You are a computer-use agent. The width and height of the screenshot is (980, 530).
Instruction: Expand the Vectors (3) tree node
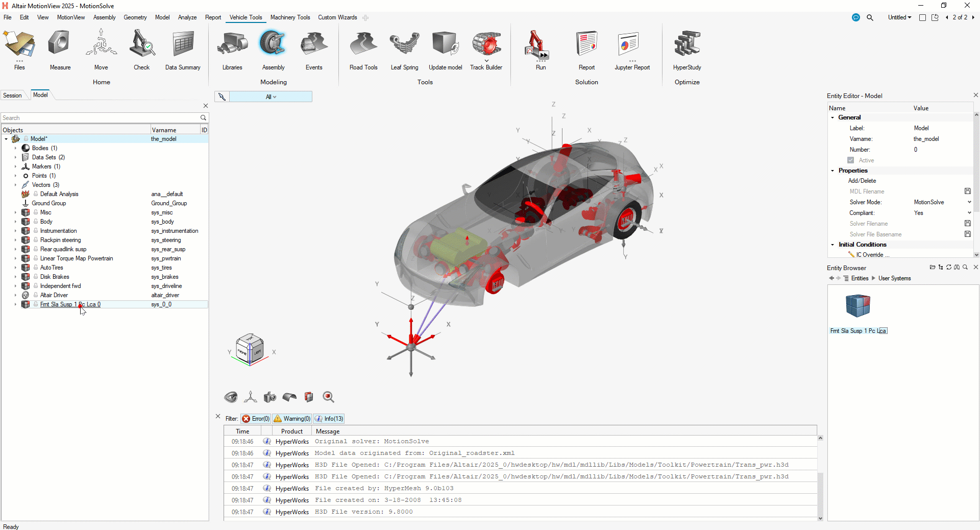pyautogui.click(x=15, y=185)
